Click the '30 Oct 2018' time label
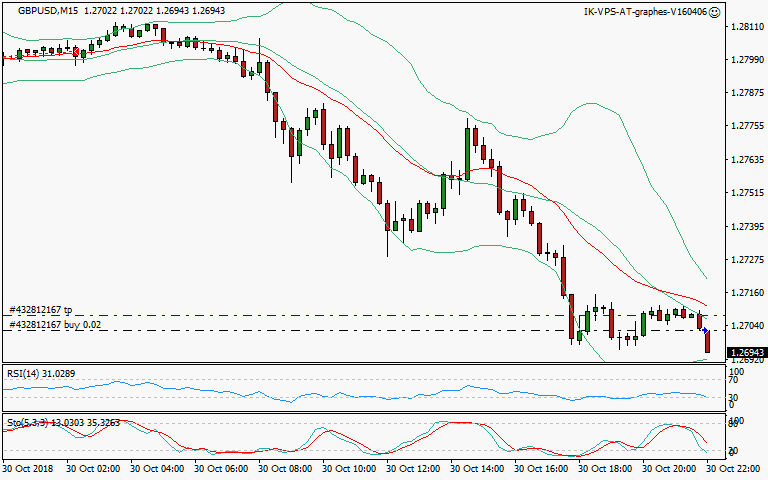Screen dimensions: 768x480 pos(28,469)
